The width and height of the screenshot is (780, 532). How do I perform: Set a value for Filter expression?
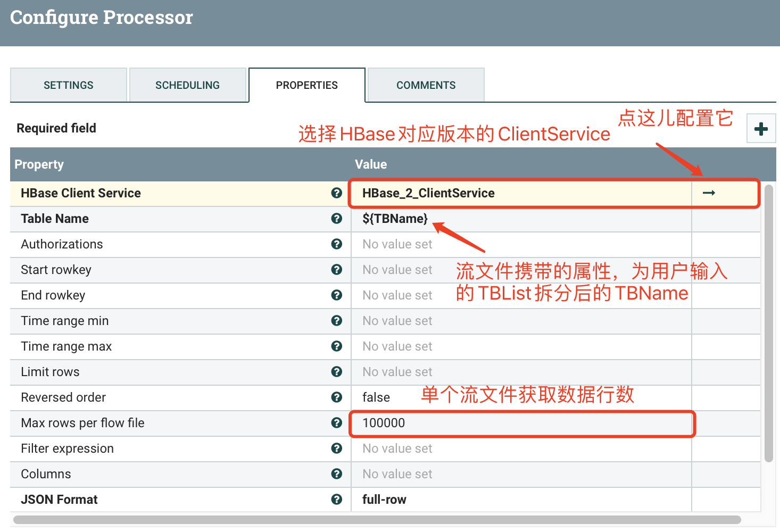521,448
